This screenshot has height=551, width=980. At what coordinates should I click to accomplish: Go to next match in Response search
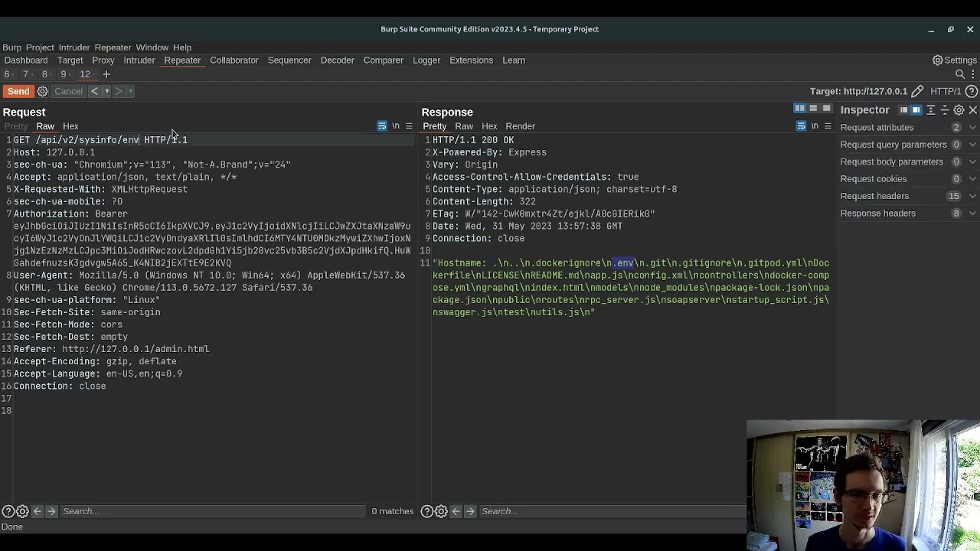[x=470, y=511]
